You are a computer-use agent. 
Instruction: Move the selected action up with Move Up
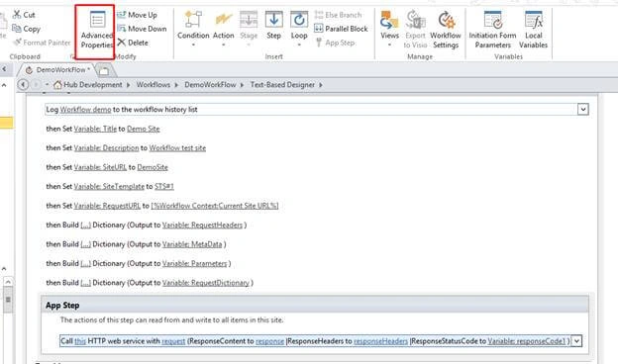[137, 15]
